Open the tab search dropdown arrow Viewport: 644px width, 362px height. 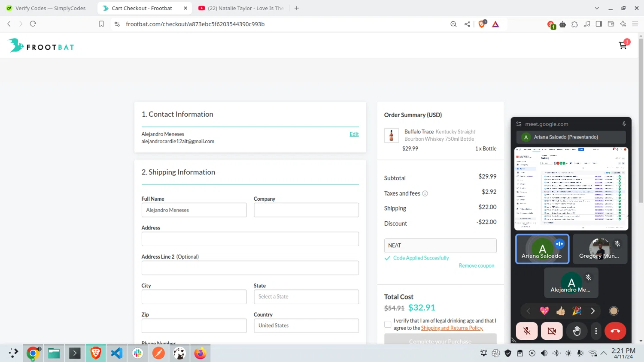(597, 8)
